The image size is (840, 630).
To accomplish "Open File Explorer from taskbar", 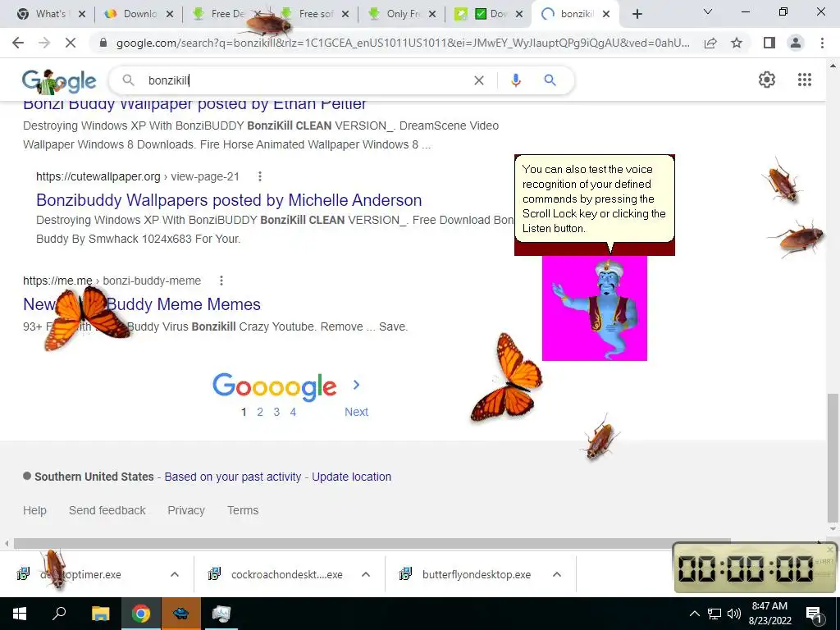I will pyautogui.click(x=100, y=614).
